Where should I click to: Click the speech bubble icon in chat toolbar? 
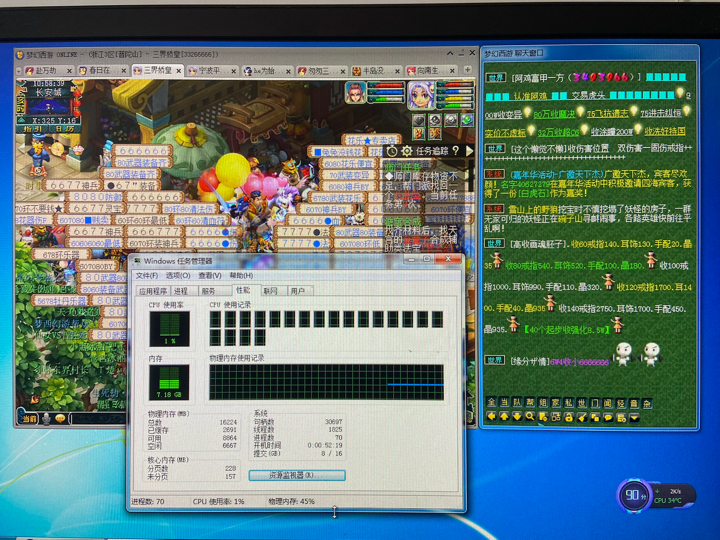pyautogui.click(x=608, y=417)
